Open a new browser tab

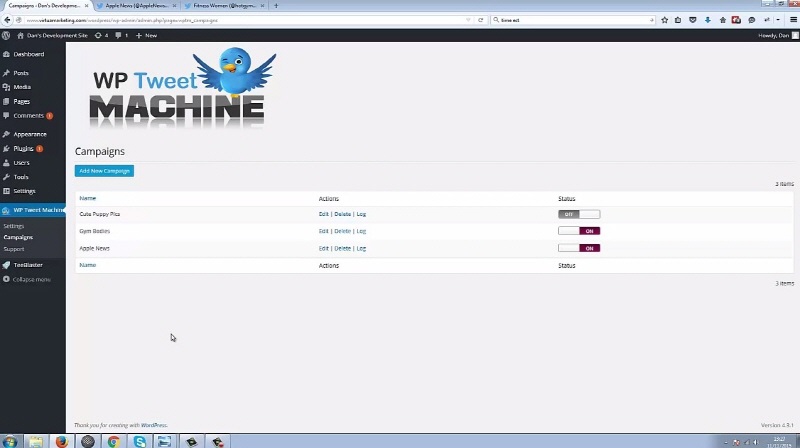tap(276, 6)
